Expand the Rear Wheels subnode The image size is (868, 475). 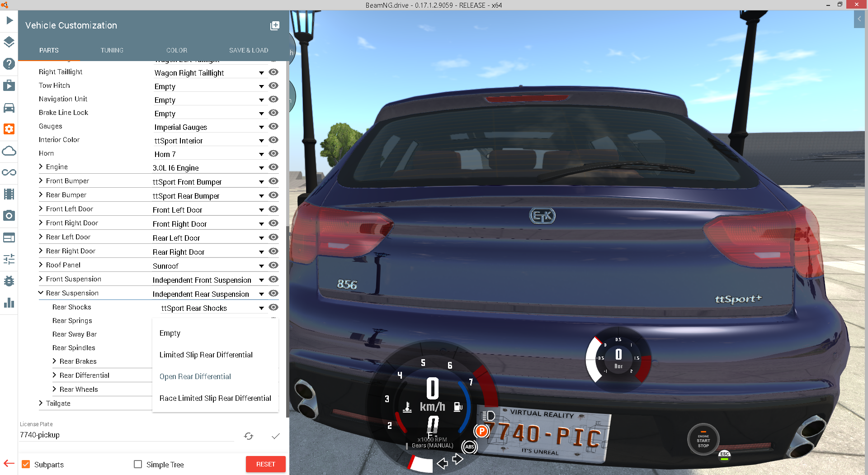coord(54,389)
